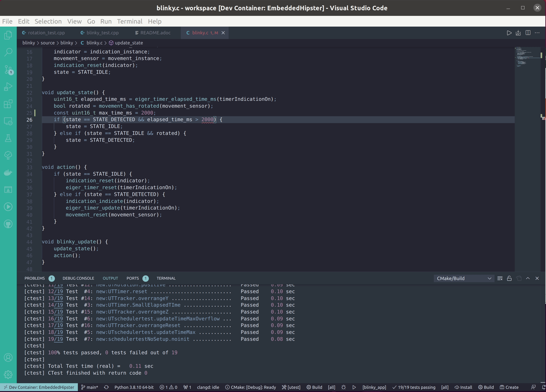
Task: Click the CMake Build button in status bar
Action: tap(314, 387)
